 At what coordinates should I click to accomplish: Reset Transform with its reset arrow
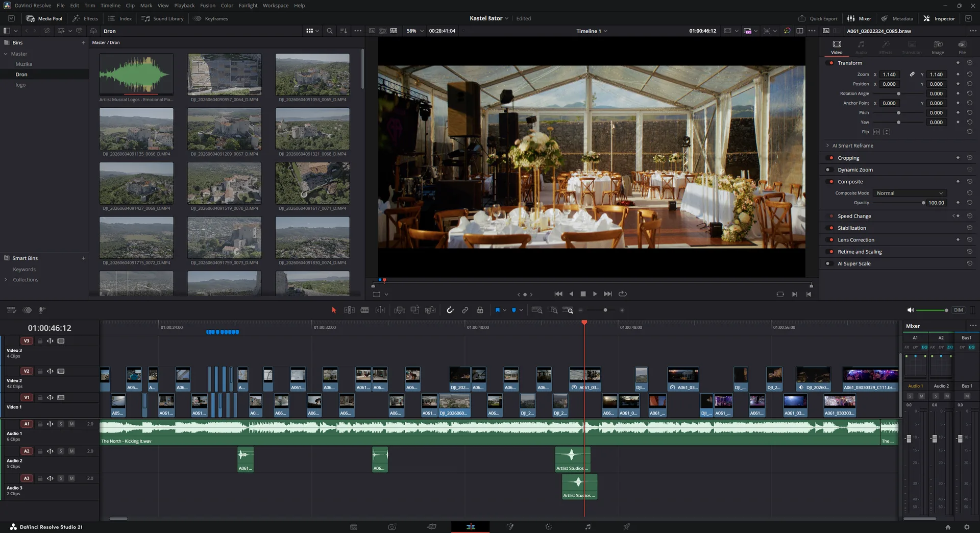pos(969,63)
